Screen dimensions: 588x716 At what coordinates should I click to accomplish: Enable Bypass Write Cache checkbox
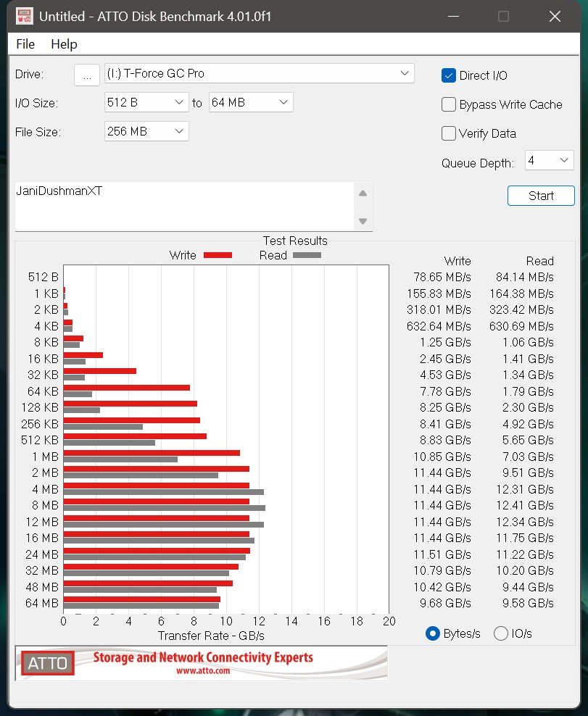(449, 104)
